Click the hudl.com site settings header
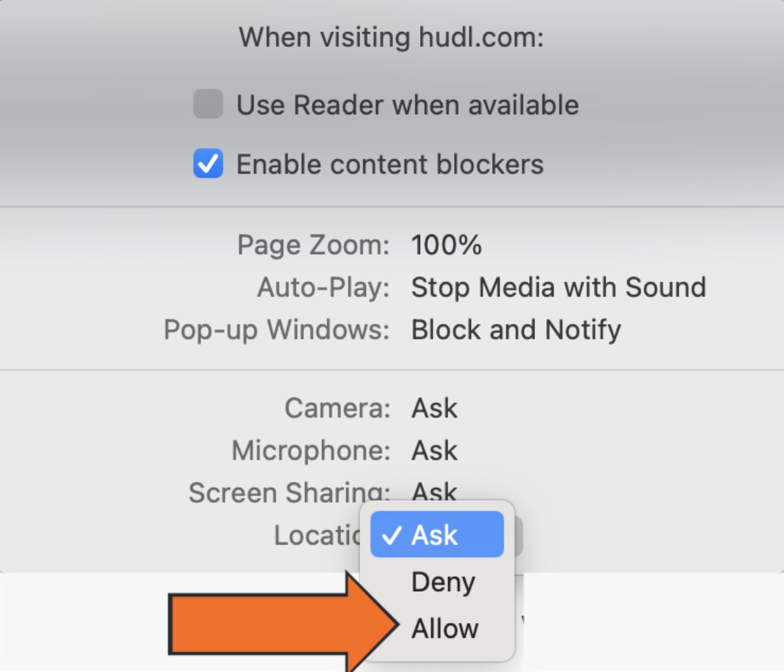Image resolution: width=784 pixels, height=672 pixels. [391, 37]
